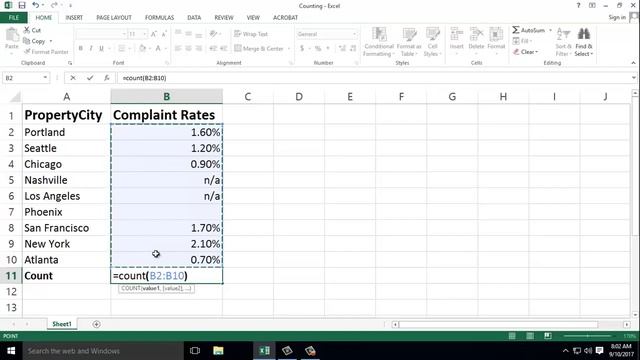640x360 pixels.
Task: Save the workbook from the quick access toolbar
Action: [22, 5]
